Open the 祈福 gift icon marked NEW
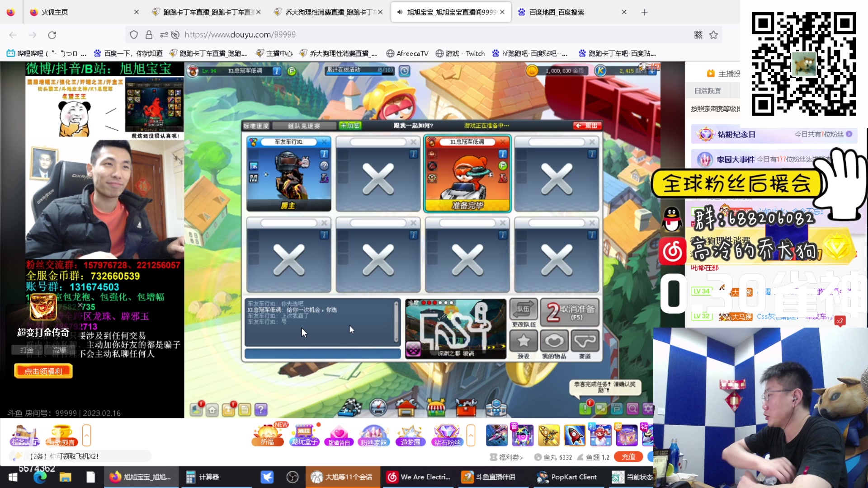 (267, 435)
